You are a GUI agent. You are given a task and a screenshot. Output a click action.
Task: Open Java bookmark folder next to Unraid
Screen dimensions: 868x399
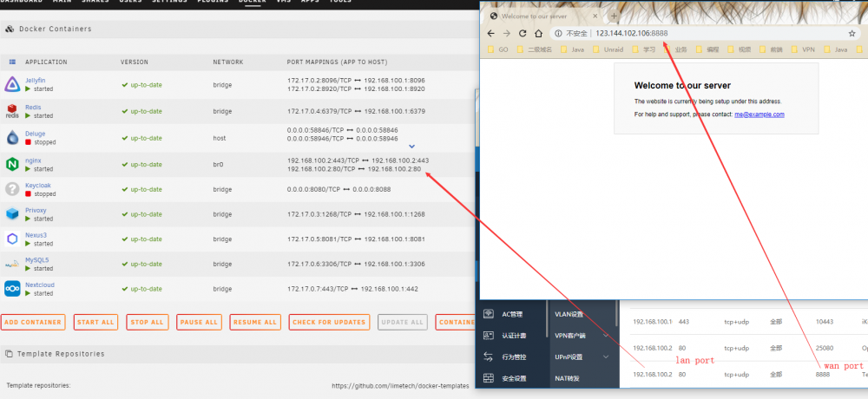point(572,49)
